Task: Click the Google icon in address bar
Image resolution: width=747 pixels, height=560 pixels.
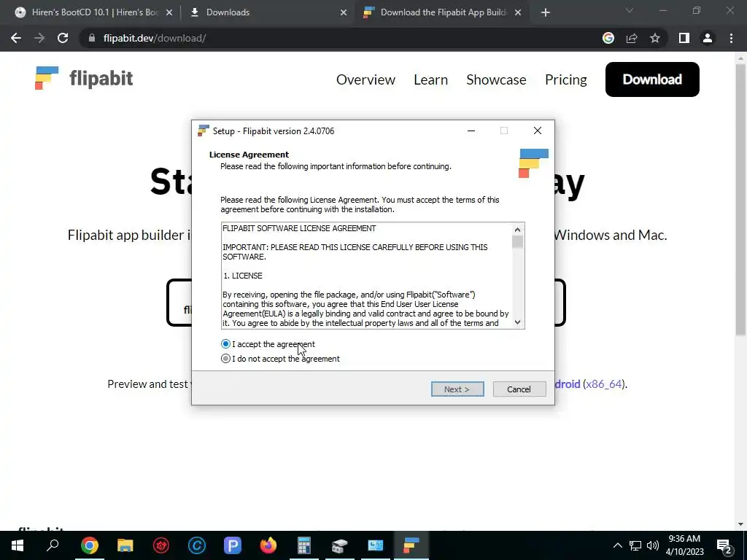Action: (608, 38)
